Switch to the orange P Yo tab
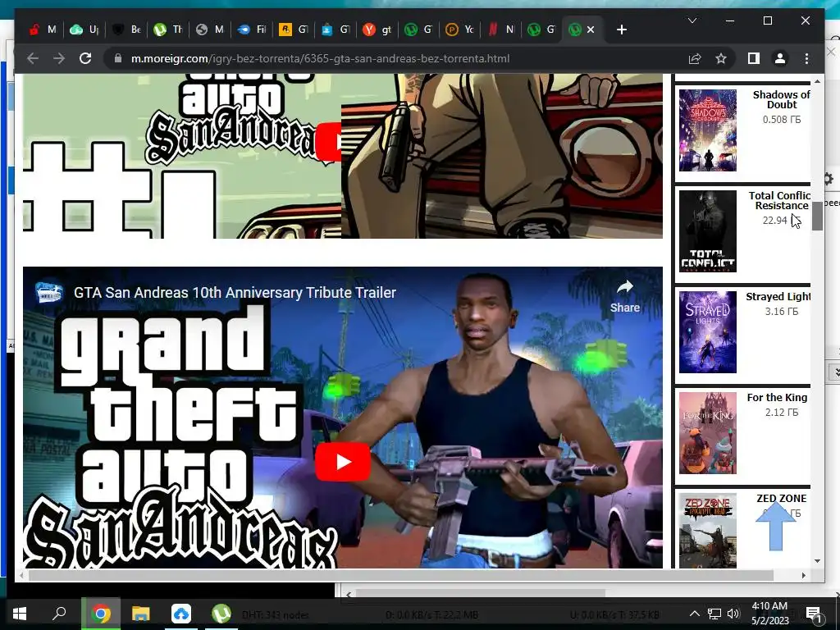 coord(460,30)
